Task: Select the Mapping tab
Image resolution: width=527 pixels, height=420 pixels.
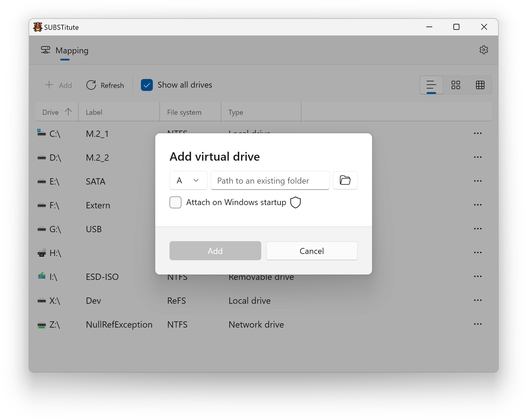Action: click(x=65, y=50)
